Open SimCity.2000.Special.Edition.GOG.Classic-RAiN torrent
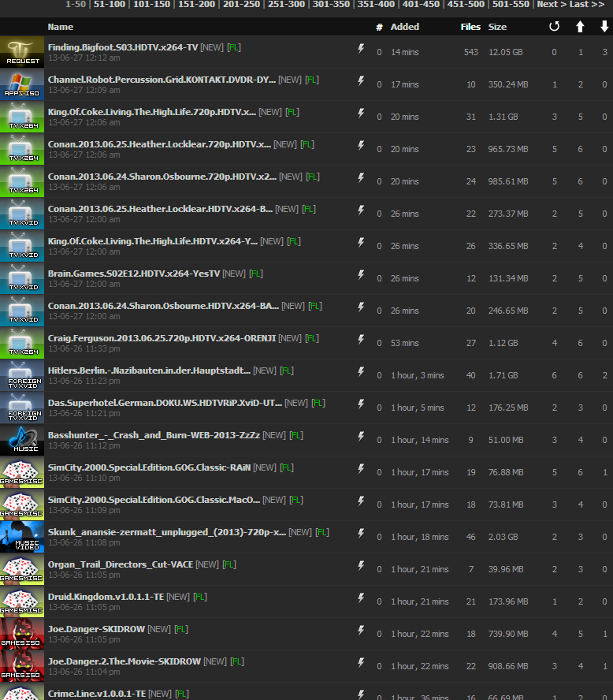 149,467
